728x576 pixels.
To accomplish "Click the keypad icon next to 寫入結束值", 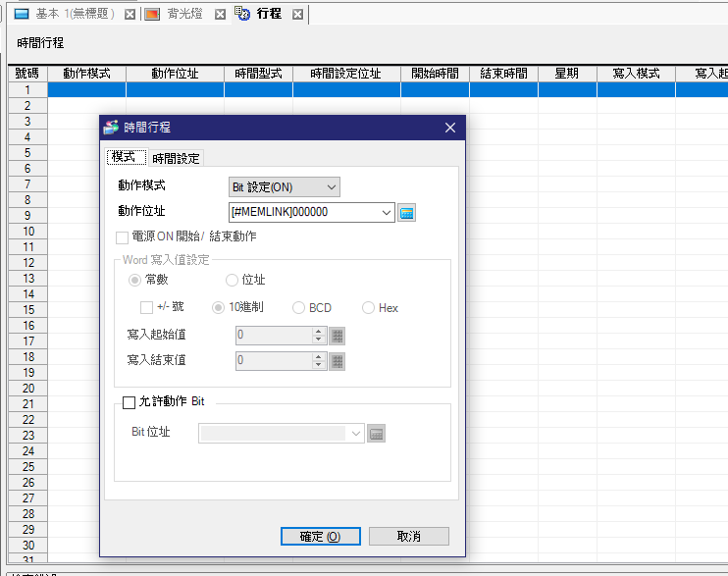I will coord(338,361).
